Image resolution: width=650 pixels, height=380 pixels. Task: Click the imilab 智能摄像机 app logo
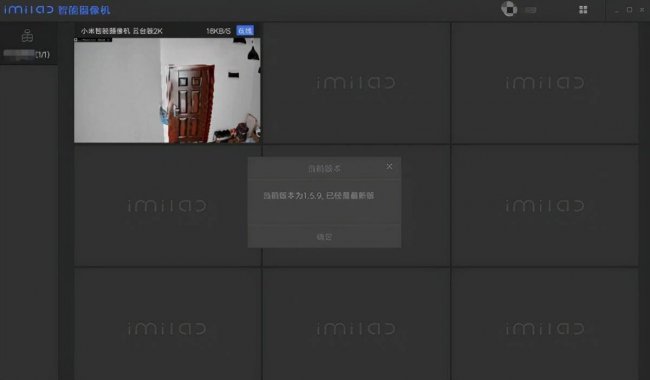click(57, 10)
